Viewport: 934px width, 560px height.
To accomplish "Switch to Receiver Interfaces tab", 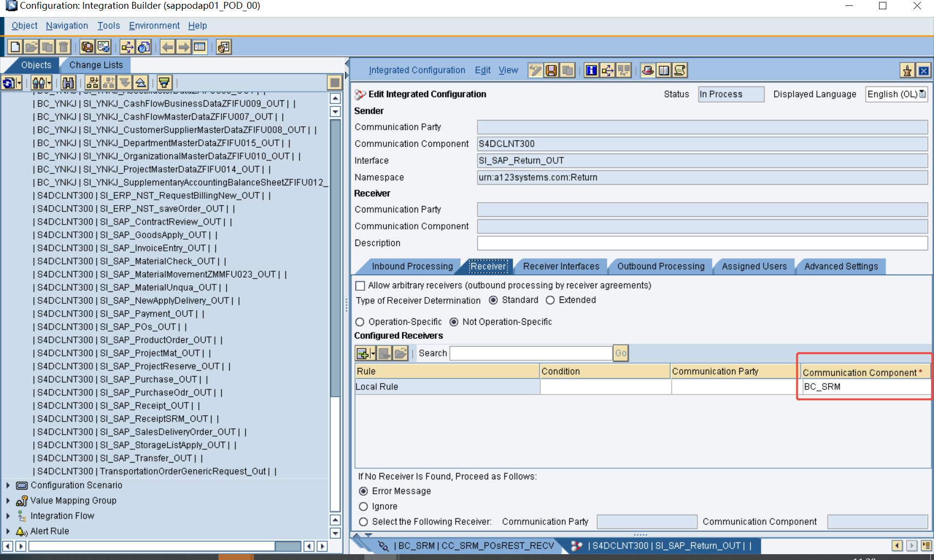I will point(561,266).
